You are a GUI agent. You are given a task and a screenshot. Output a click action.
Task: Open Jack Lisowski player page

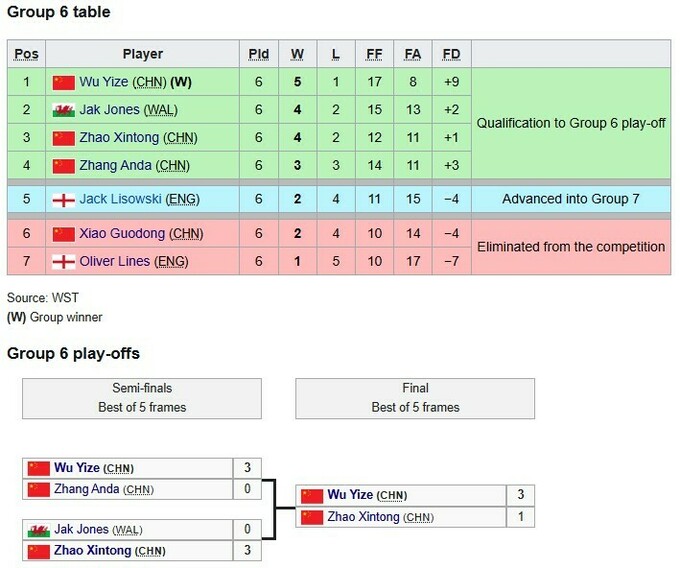tap(121, 199)
